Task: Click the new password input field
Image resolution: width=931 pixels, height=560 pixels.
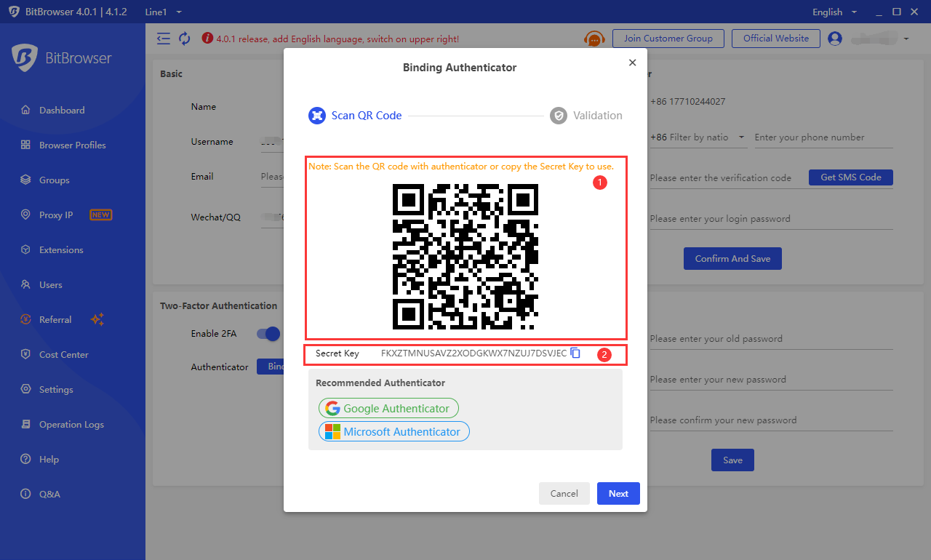Action: pos(771,379)
